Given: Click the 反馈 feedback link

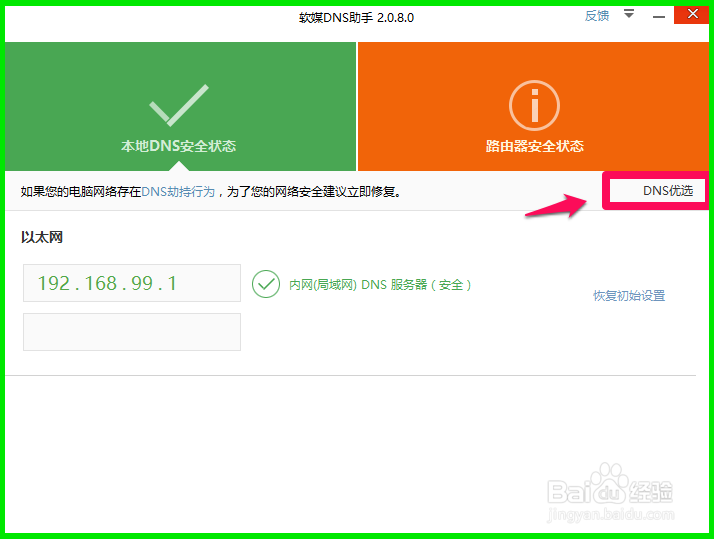Looking at the screenshot, I should pos(597,16).
